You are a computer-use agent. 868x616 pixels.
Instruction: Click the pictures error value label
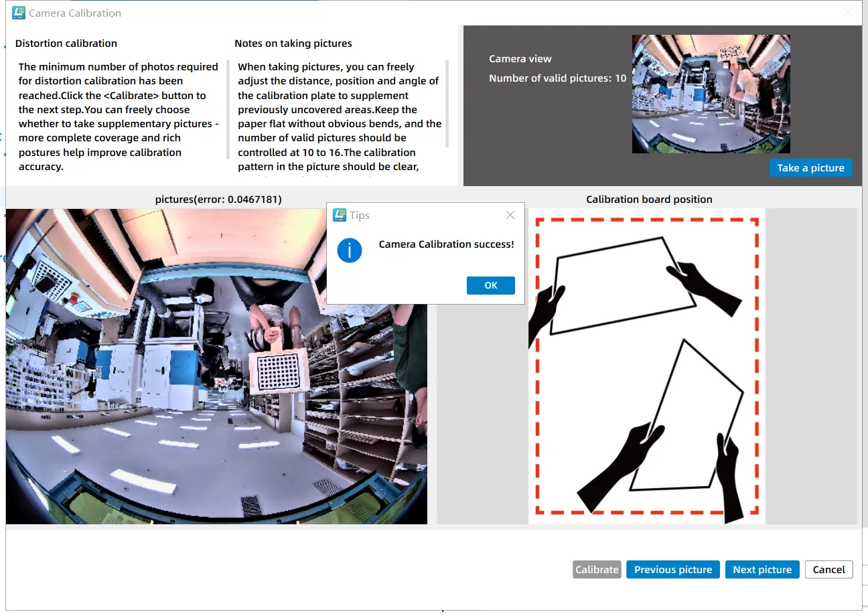point(218,200)
